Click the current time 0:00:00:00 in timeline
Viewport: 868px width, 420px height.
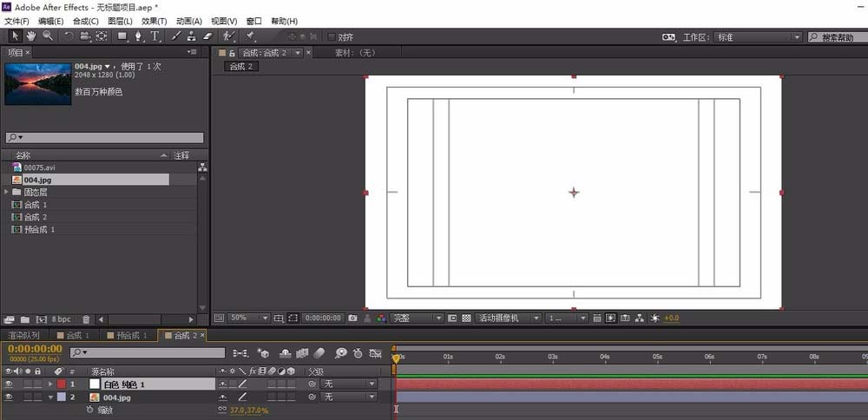[x=35, y=349]
